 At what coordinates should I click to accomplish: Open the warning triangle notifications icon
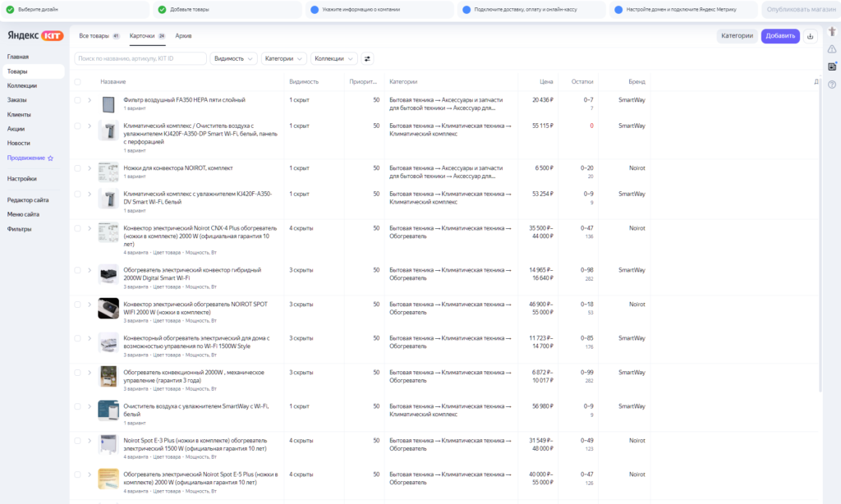(x=832, y=48)
